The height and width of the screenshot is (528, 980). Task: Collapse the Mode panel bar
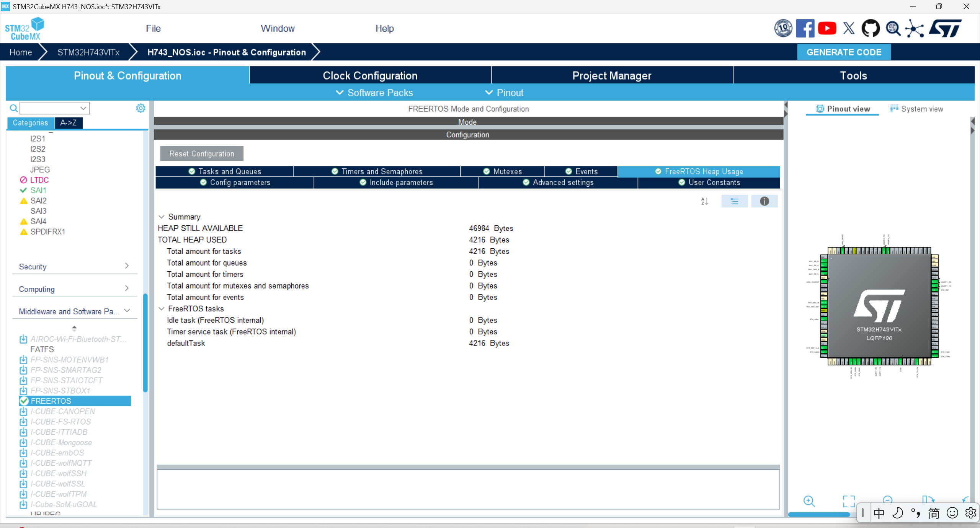pyautogui.click(x=468, y=122)
